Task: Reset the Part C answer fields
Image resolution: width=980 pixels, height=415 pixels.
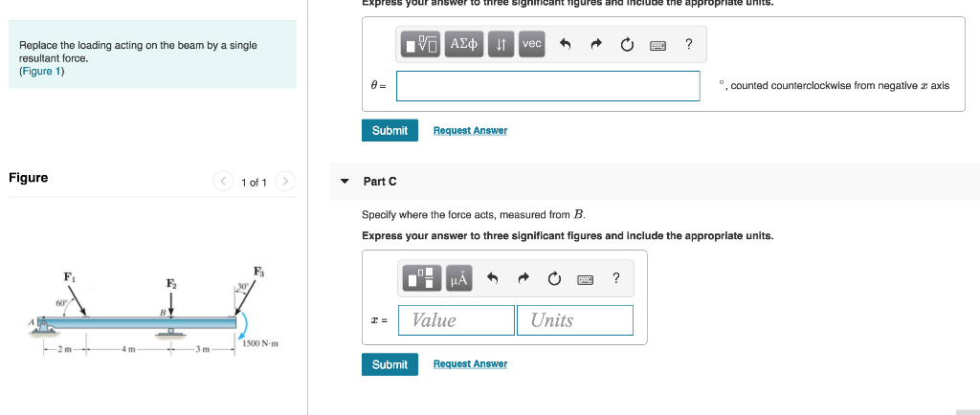Action: tap(554, 278)
